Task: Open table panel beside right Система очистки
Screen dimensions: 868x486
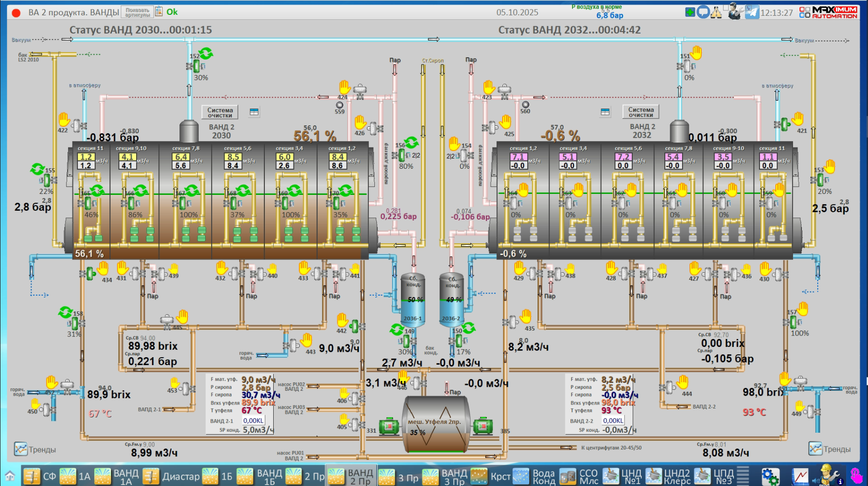Action: click(605, 112)
